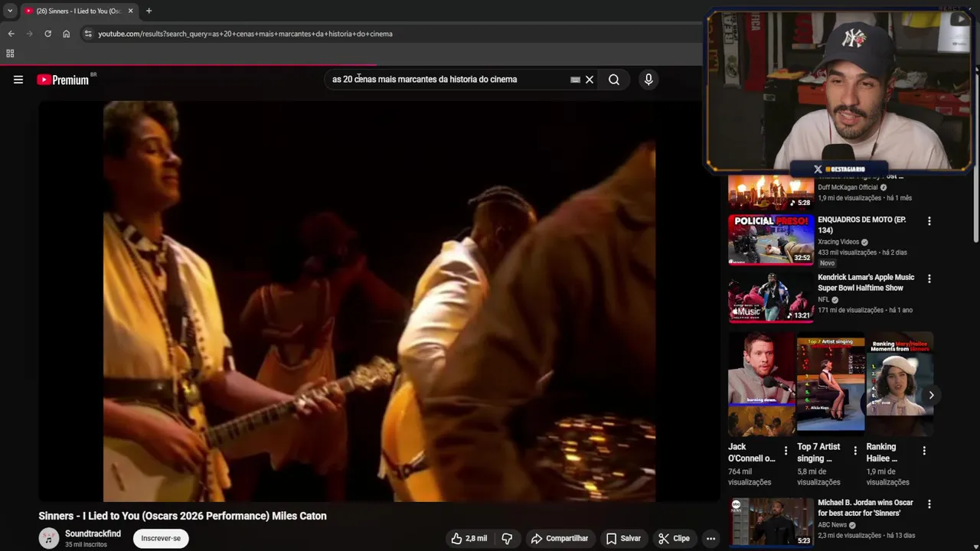980x551 pixels.
Task: Close the Sinners browser tab
Action: pyautogui.click(x=130, y=11)
